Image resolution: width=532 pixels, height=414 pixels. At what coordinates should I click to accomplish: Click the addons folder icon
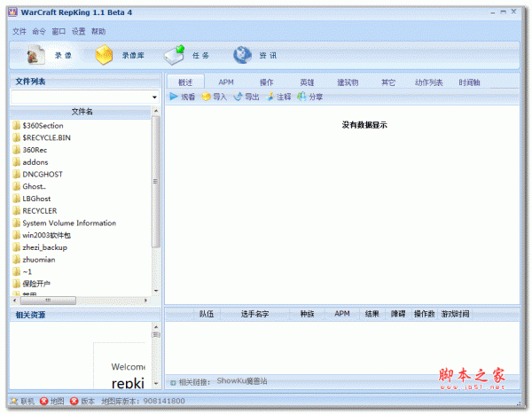point(16,162)
